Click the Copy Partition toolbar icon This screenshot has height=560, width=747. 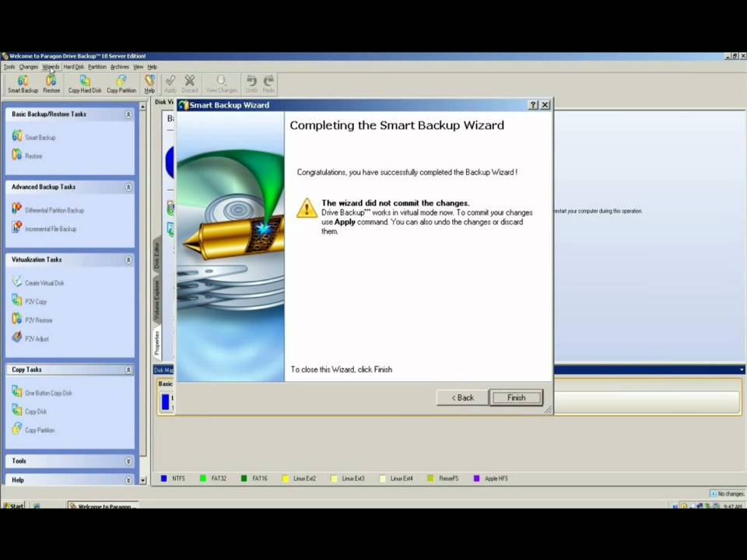pos(121,84)
